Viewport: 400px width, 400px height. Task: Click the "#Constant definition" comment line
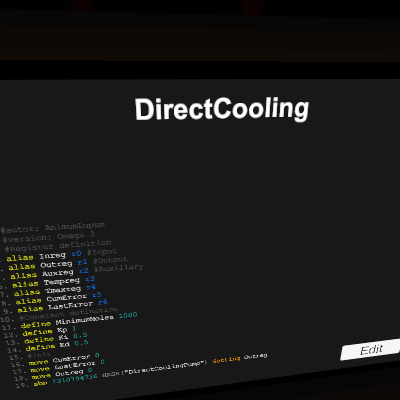pos(68,314)
